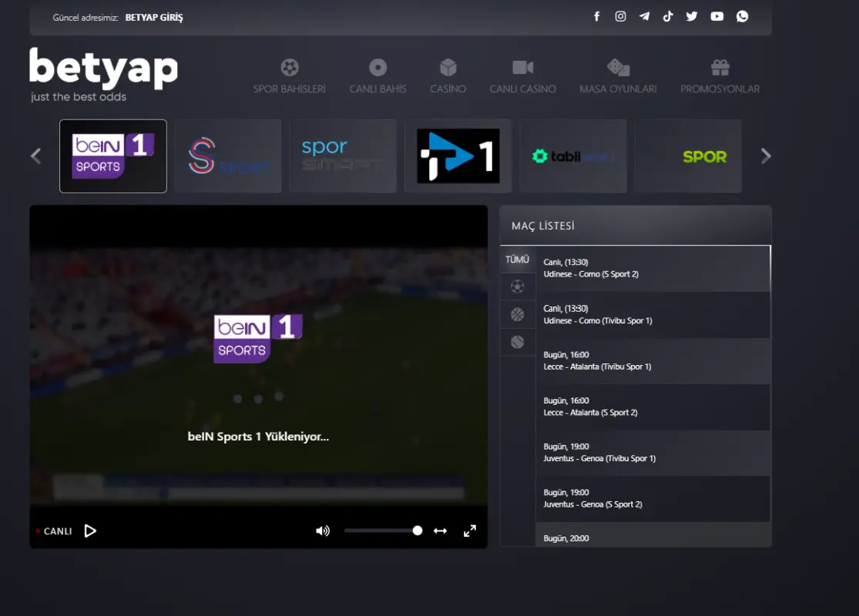The image size is (859, 616).
Task: Open the Promosyonlar gift icon
Action: [720, 67]
